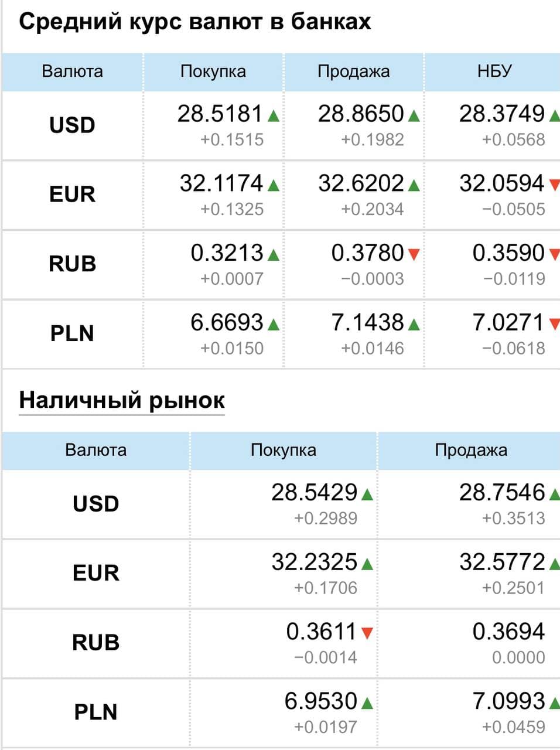This screenshot has width=560, height=750.
Task: Click green arrow next to 6.9530
Action: 367,703
